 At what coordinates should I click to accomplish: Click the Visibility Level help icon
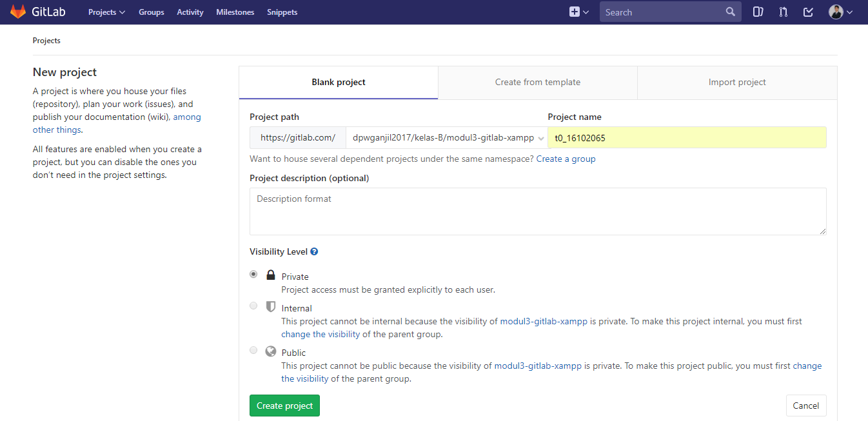(x=314, y=251)
